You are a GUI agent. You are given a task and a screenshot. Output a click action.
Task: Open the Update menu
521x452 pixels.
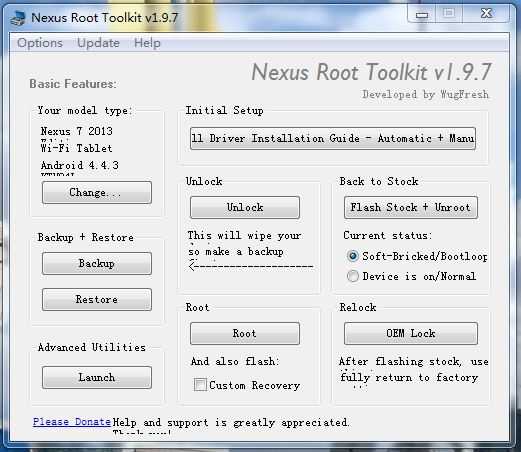(98, 43)
